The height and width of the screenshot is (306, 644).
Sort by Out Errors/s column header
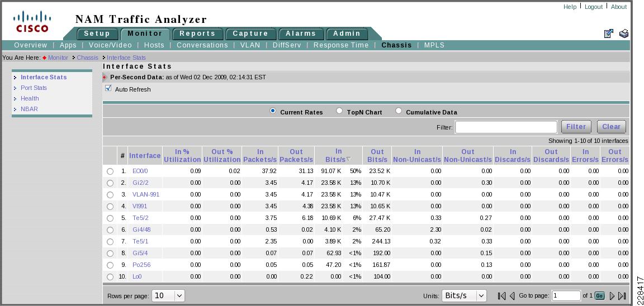(x=615, y=155)
